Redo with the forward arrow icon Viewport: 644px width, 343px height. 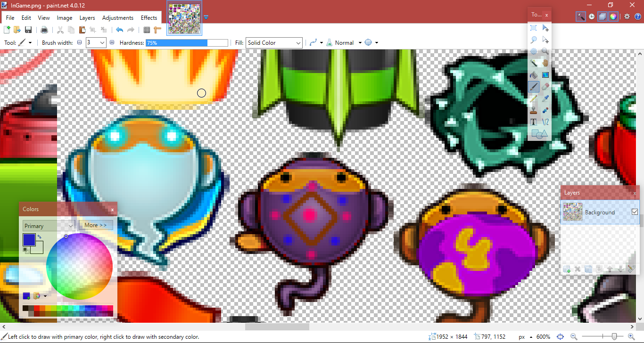coord(131,30)
